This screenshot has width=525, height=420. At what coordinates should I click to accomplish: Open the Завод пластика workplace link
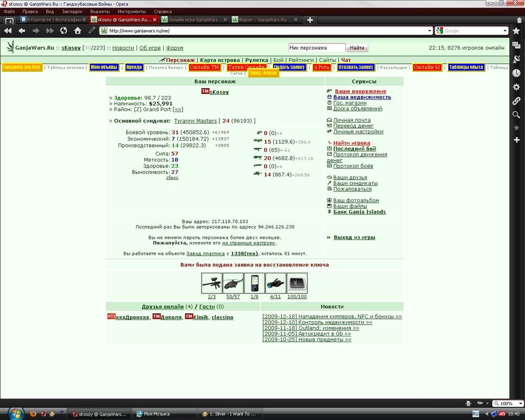205,253
